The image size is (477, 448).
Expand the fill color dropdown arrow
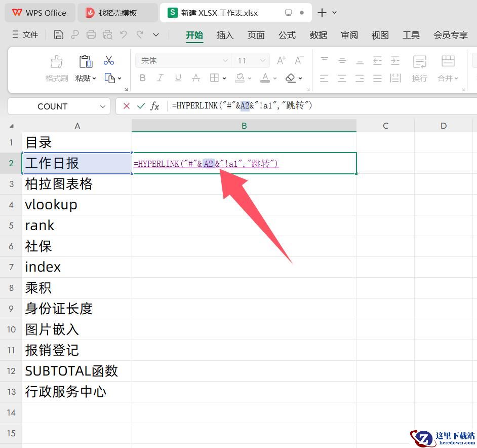(x=250, y=78)
